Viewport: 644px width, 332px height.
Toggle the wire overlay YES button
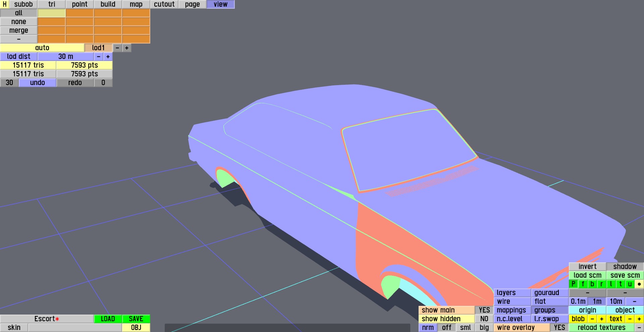click(x=559, y=328)
